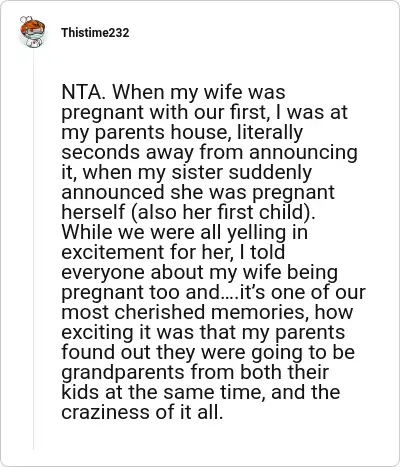
Task: Click the text 'excitement for her, I told'
Action: coord(173,252)
